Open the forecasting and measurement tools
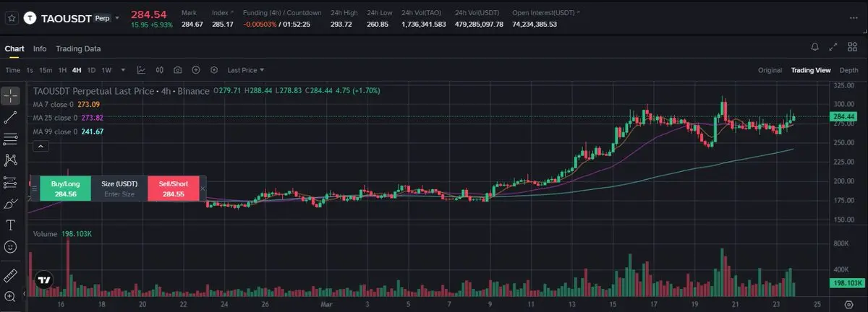The image size is (868, 312). pos(10,182)
